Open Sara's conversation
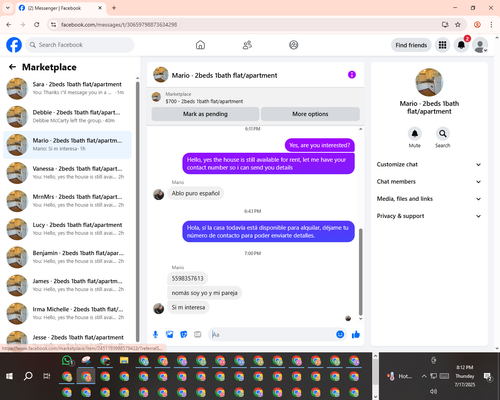Screen dimensions: 500x400 (x=68, y=88)
